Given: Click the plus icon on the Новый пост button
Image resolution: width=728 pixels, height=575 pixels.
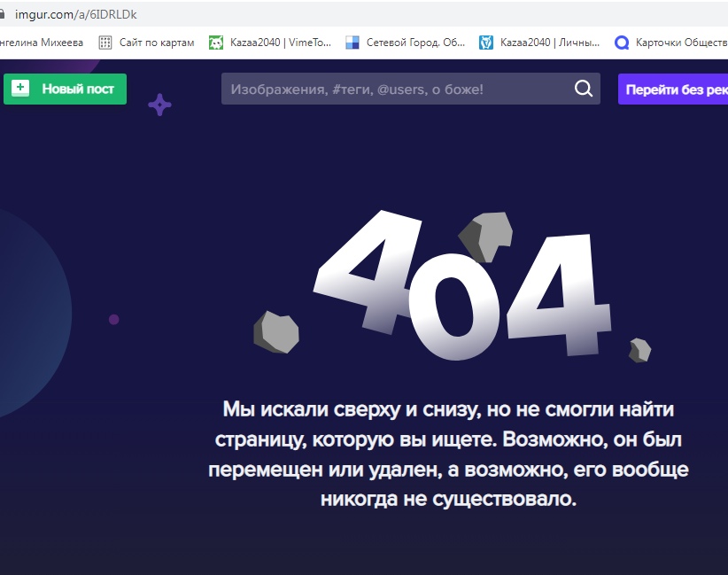Looking at the screenshot, I should click(21, 89).
